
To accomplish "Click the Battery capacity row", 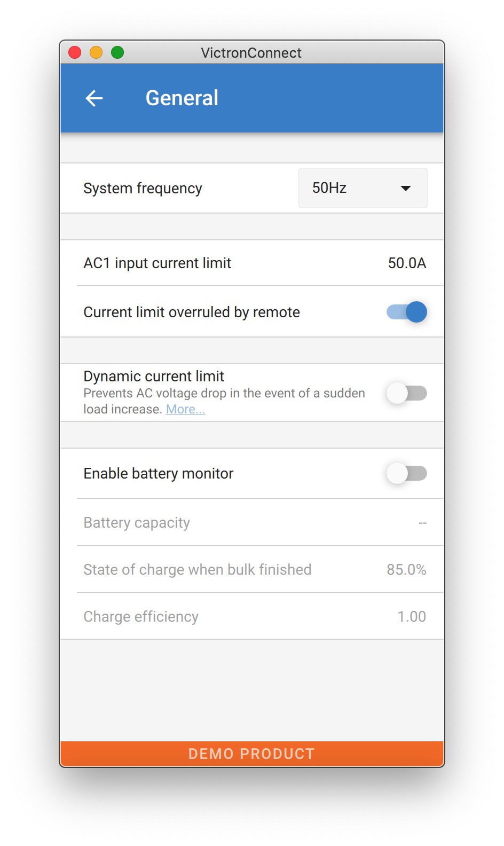I will coord(252,522).
